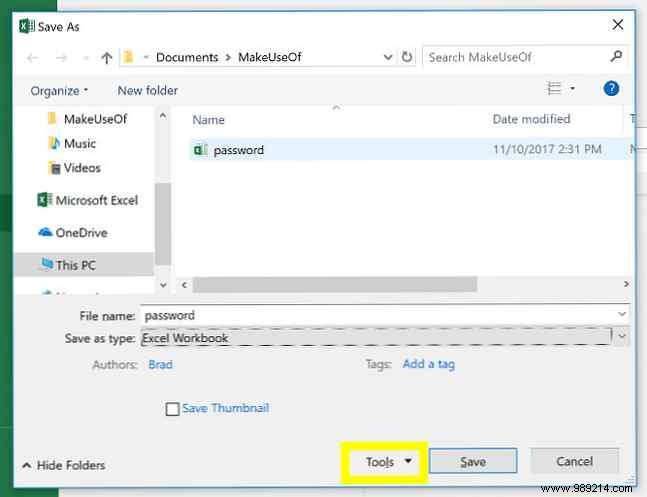This screenshot has width=647, height=497.
Task: Sort by the Date modified column header
Action: coord(531,119)
